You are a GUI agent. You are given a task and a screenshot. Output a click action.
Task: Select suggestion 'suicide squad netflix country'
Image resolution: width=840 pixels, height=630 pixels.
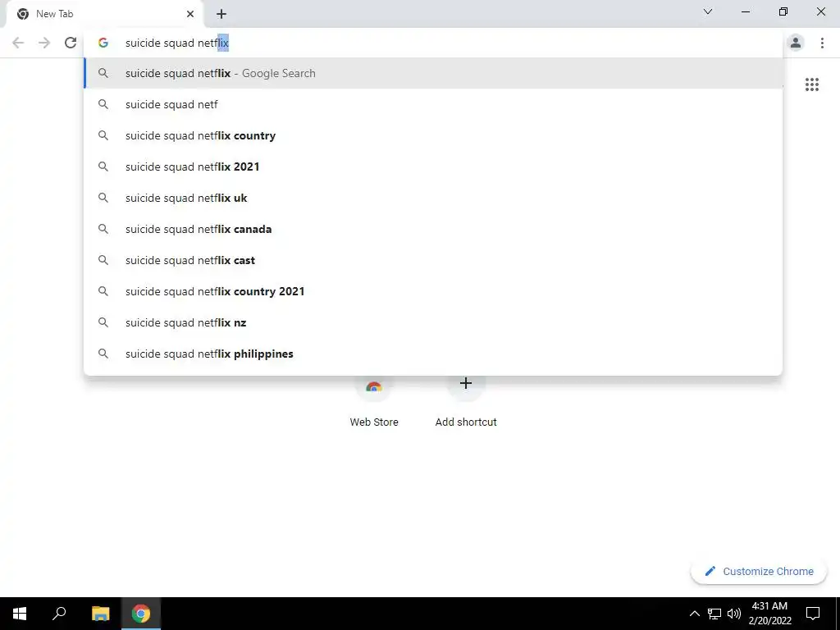[x=433, y=135]
